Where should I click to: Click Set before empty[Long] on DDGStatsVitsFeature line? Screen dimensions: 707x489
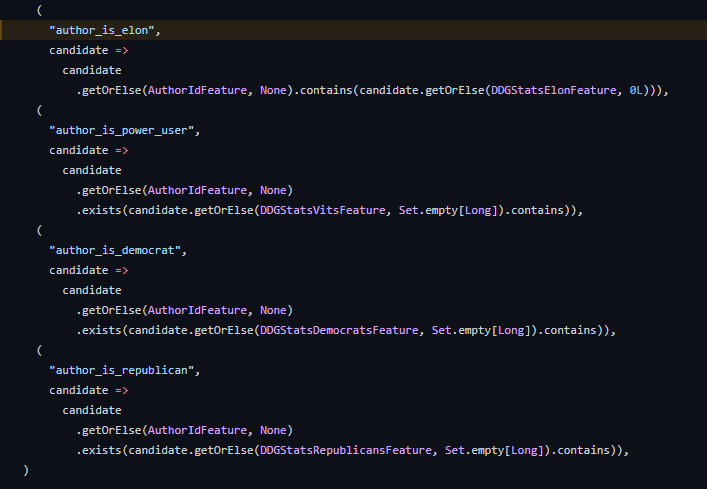(x=408, y=210)
